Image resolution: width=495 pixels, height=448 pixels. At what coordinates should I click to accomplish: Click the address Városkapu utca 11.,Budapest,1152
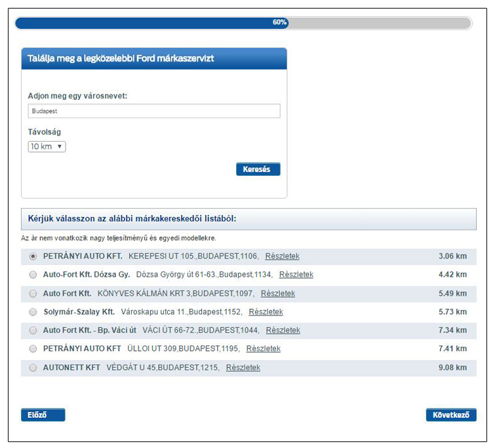[x=182, y=312]
